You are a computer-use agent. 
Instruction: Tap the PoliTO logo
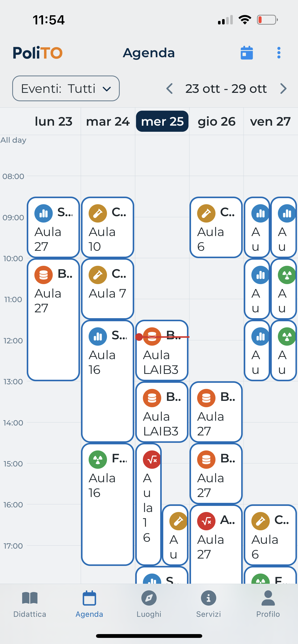pos(38,53)
